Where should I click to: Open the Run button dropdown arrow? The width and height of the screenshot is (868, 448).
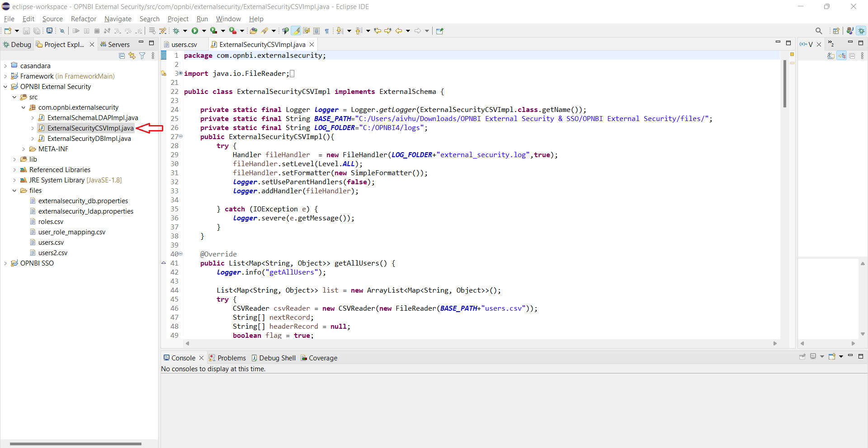[x=204, y=31]
